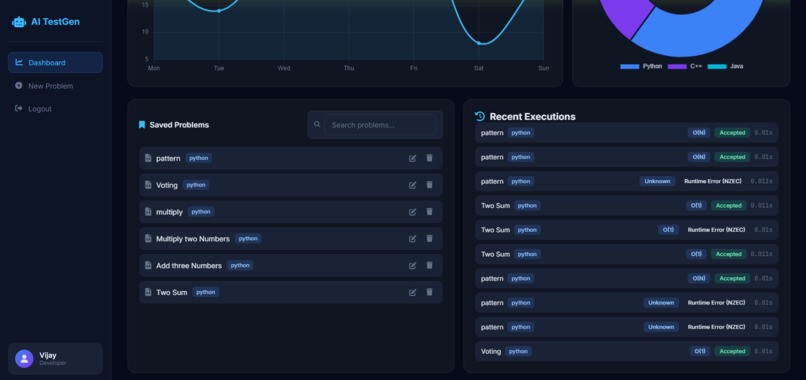Open the Voting saved problem name
This screenshot has height=380, width=806.
point(167,185)
